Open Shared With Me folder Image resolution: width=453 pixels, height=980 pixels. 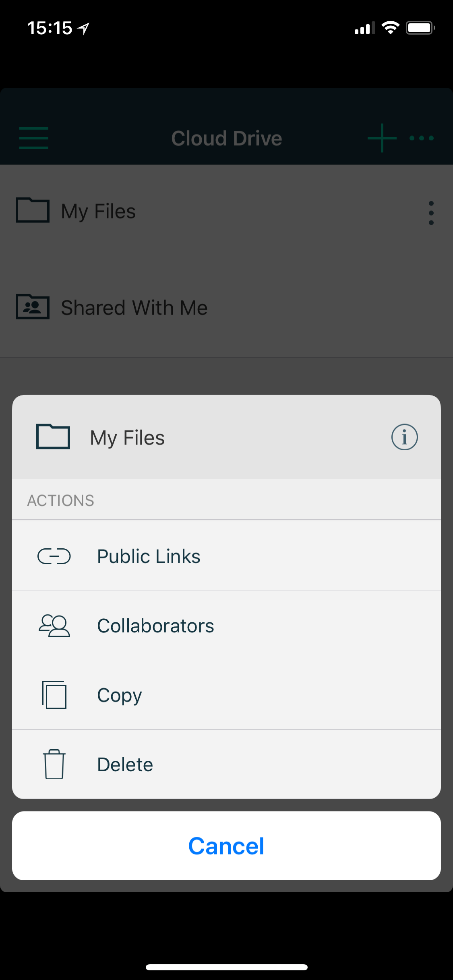coord(226,309)
